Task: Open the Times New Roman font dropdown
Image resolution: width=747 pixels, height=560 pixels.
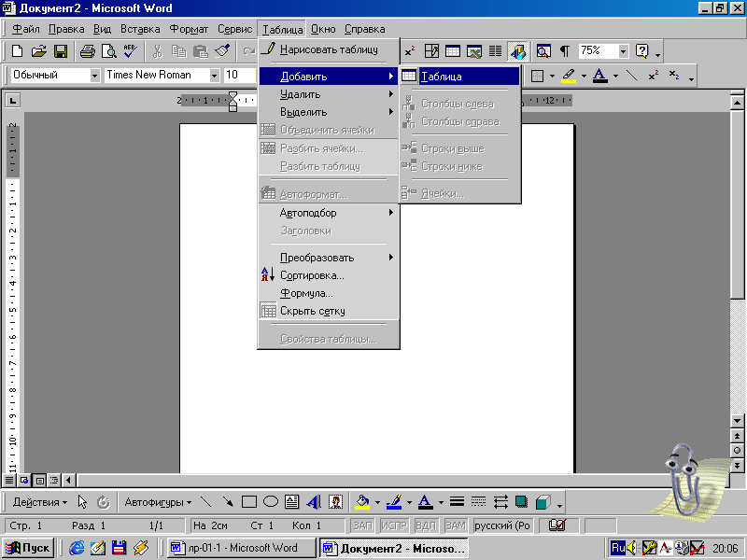Action: point(215,76)
